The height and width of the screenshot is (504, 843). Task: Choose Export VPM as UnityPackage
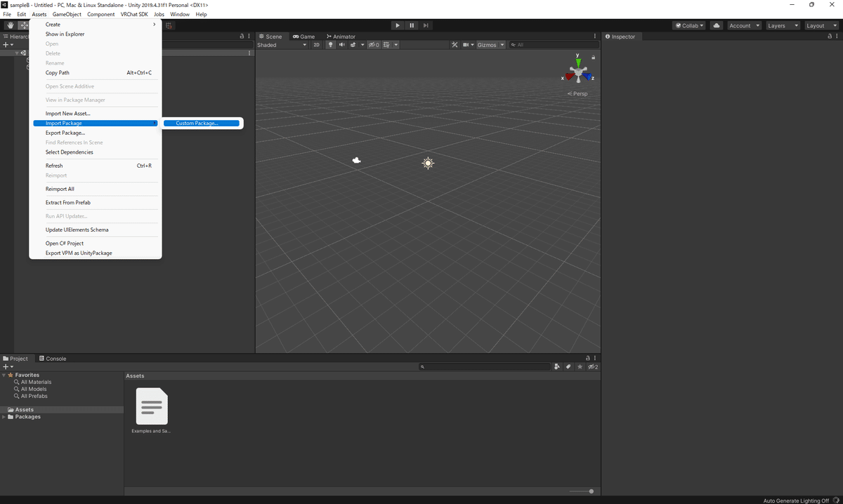pyautogui.click(x=96, y=253)
